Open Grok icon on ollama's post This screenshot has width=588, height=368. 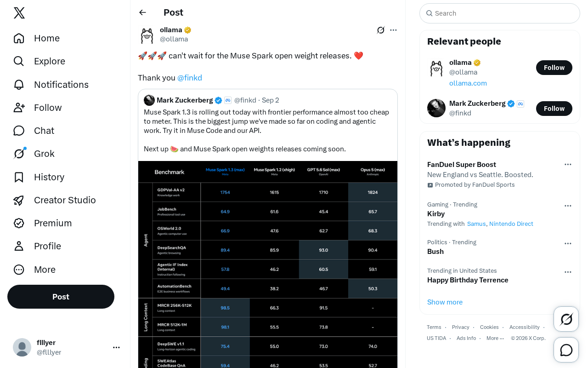[381, 30]
